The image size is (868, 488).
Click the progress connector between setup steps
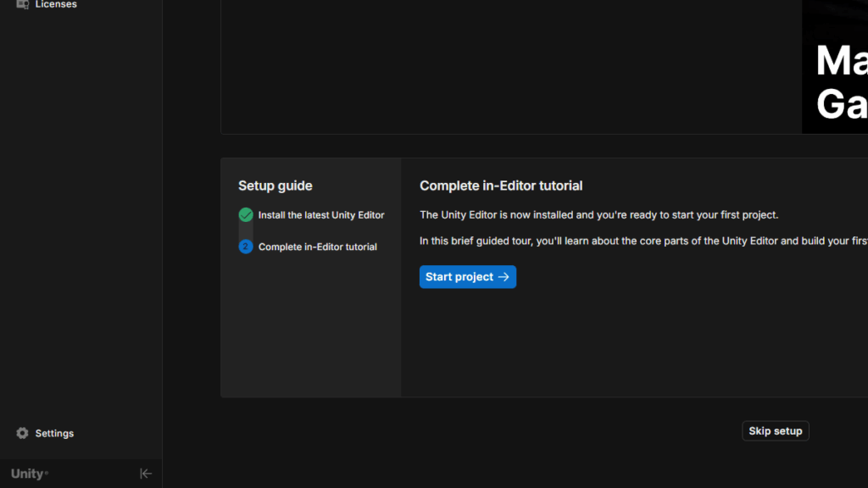pyautogui.click(x=246, y=230)
